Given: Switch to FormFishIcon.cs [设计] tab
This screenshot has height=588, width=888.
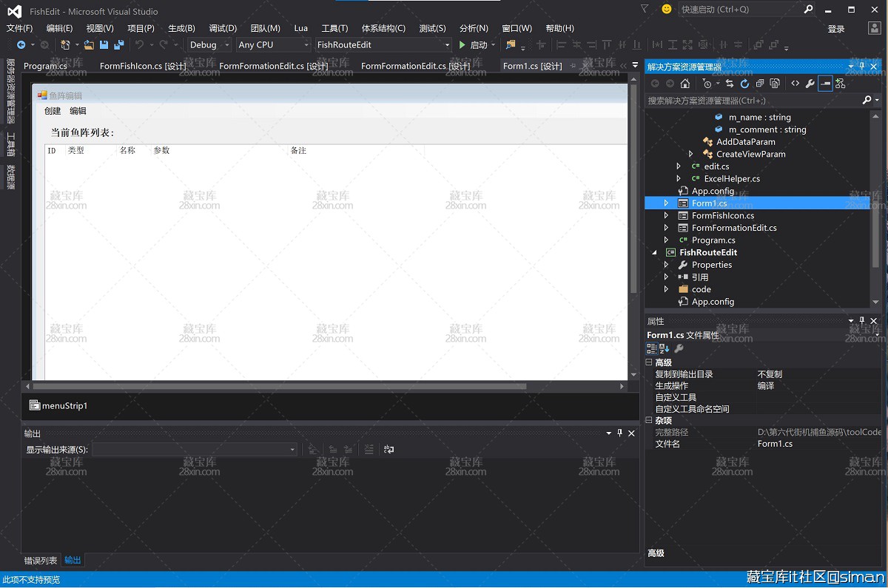Looking at the screenshot, I should tap(143, 66).
